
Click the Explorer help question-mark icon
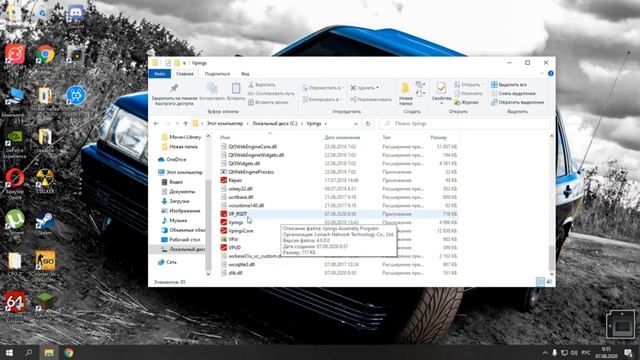click(x=551, y=73)
